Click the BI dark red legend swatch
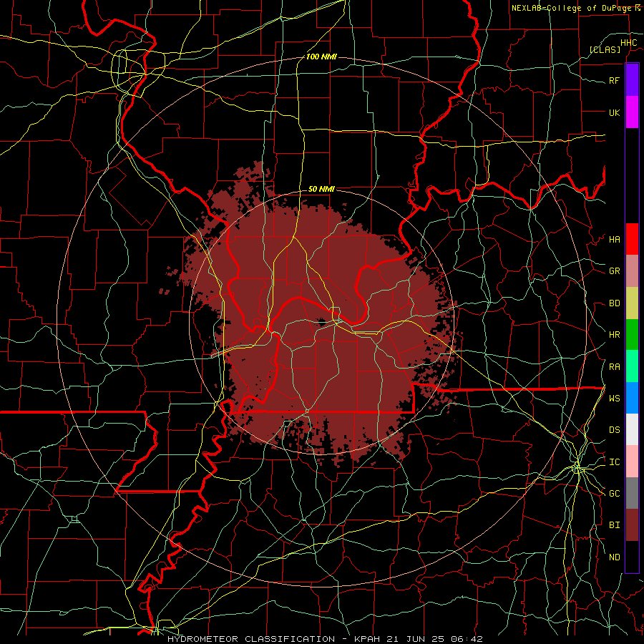The image size is (644, 644). click(x=632, y=525)
